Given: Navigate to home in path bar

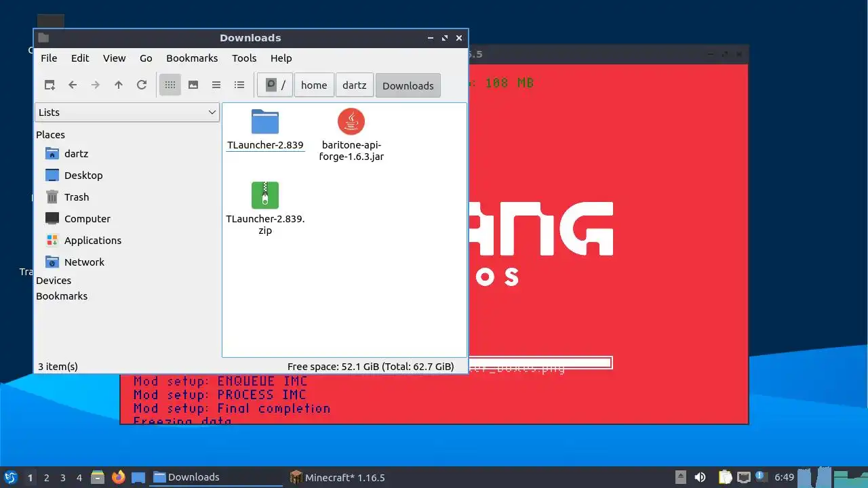Looking at the screenshot, I should point(314,85).
